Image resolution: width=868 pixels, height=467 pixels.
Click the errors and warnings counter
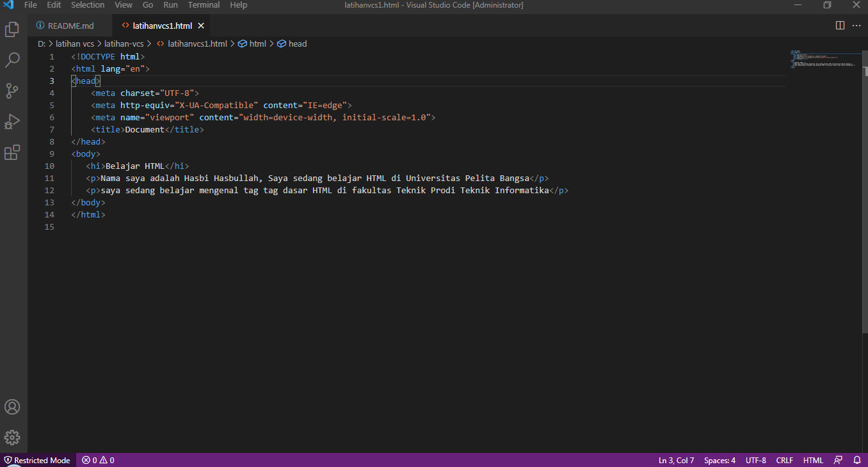tap(98, 460)
